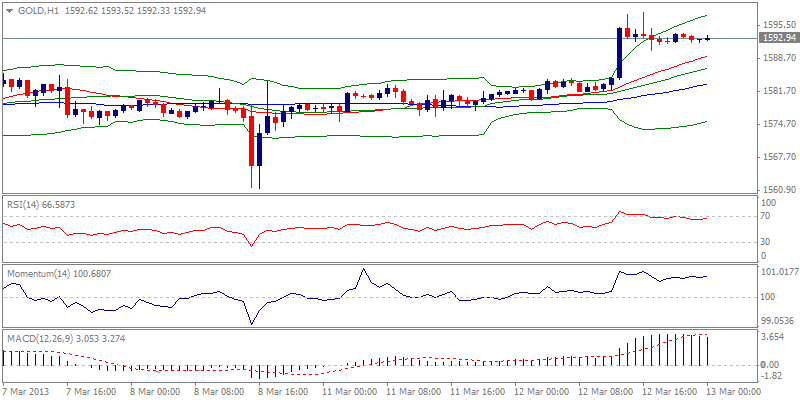Click the MACD(12,26,9) indicator label

pyautogui.click(x=42, y=338)
